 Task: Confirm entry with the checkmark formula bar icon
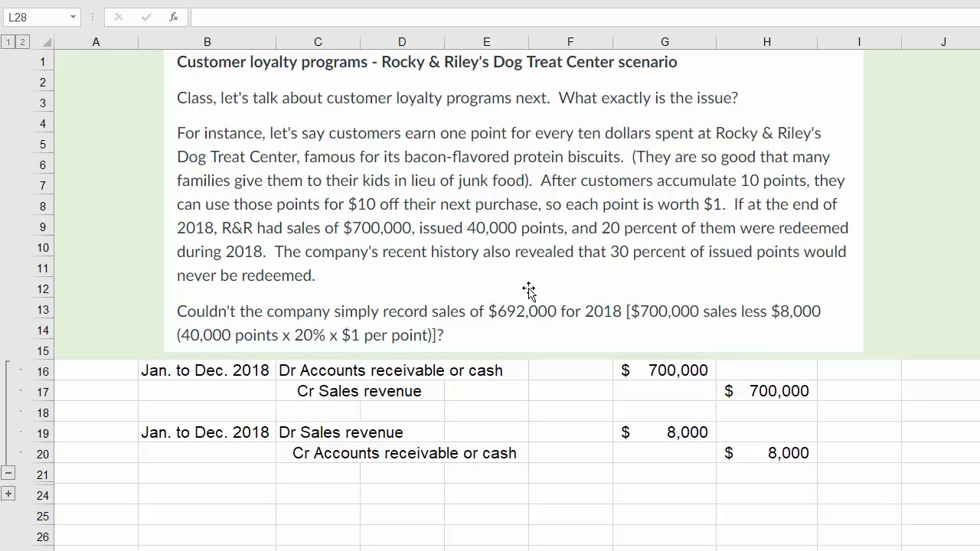click(146, 17)
